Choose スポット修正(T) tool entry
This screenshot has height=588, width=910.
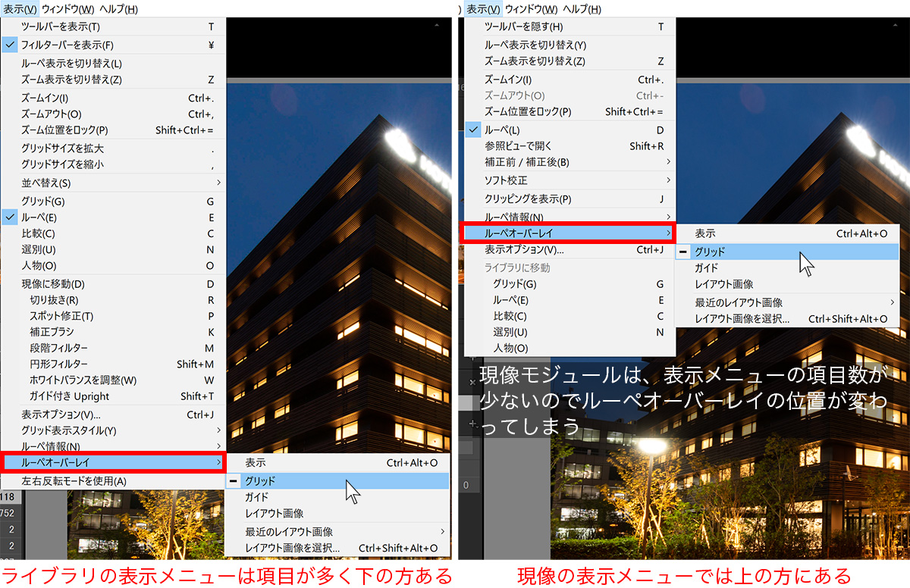click(61, 316)
